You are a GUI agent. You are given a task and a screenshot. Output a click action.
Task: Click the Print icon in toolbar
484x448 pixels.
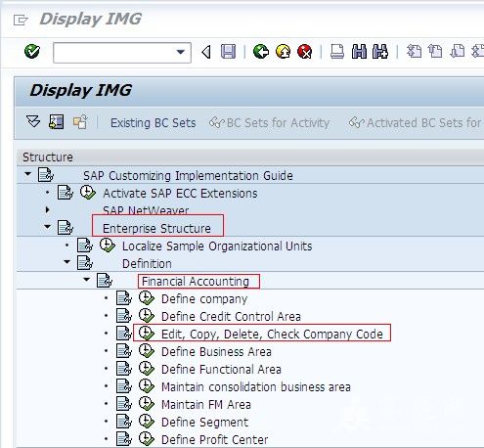(337, 52)
